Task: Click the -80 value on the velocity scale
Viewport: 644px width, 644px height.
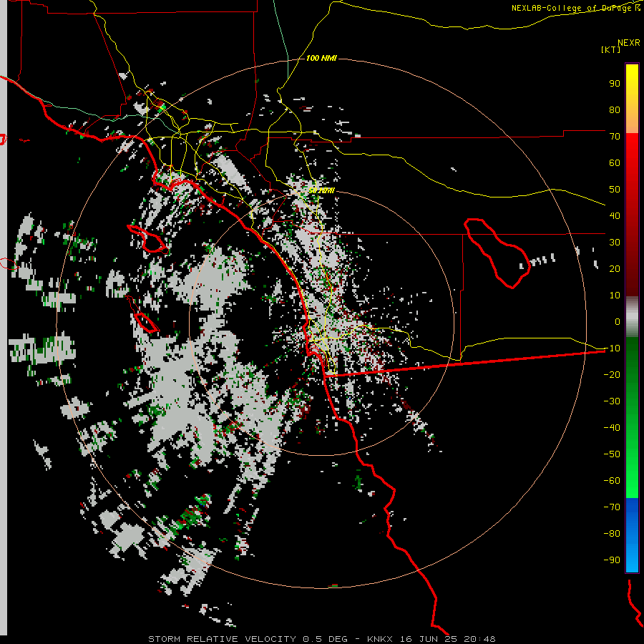Action: (612, 534)
